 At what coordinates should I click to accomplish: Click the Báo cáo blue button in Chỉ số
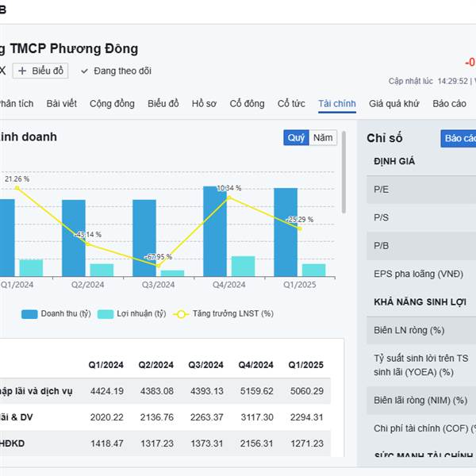click(x=459, y=138)
